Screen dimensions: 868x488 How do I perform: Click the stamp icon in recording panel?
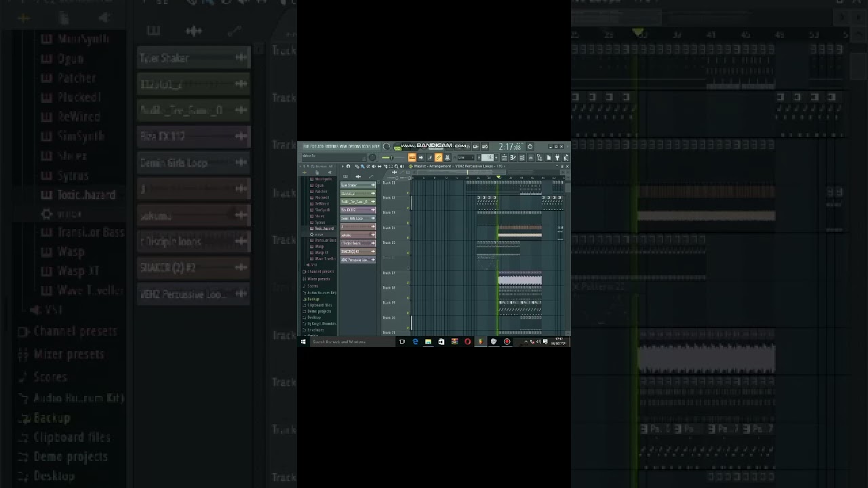pyautogui.click(x=448, y=157)
